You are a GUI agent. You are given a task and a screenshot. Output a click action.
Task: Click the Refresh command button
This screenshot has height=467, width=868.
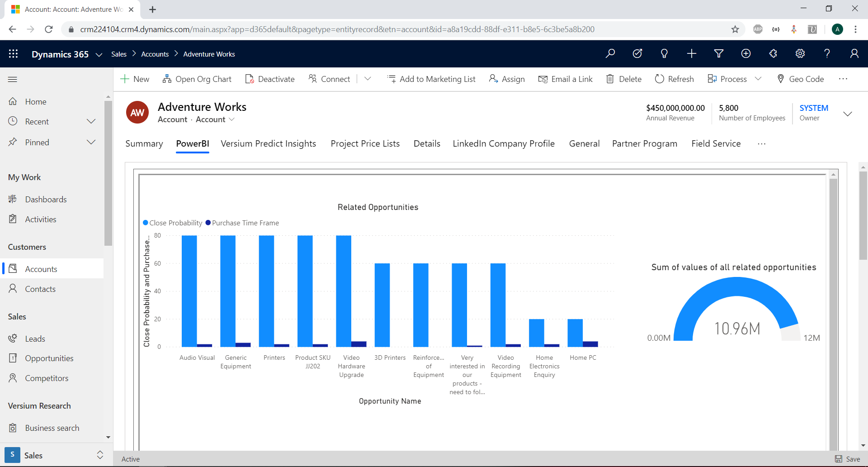[675, 79]
